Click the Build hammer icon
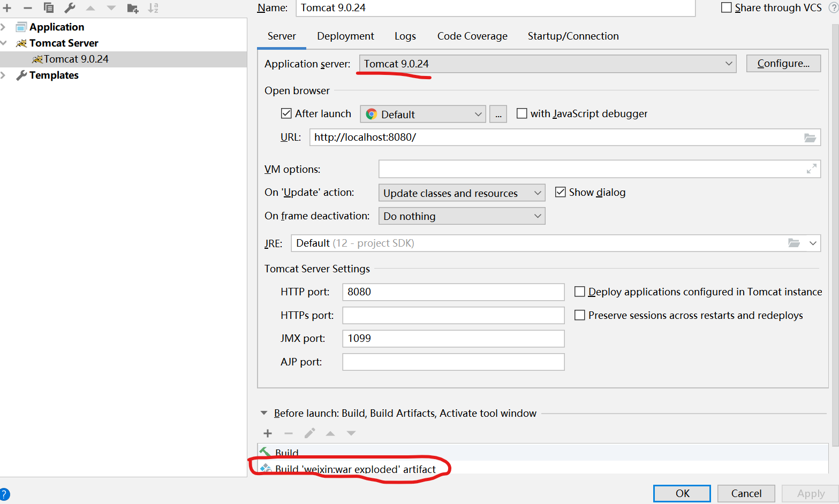 coord(265,453)
